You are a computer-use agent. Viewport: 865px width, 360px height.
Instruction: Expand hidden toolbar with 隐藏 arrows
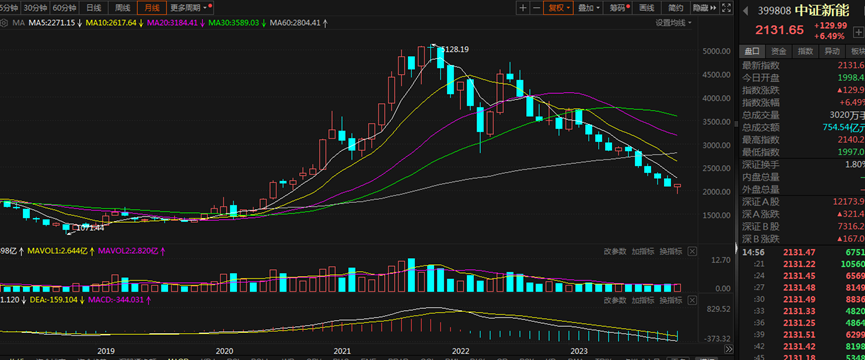coord(704,8)
